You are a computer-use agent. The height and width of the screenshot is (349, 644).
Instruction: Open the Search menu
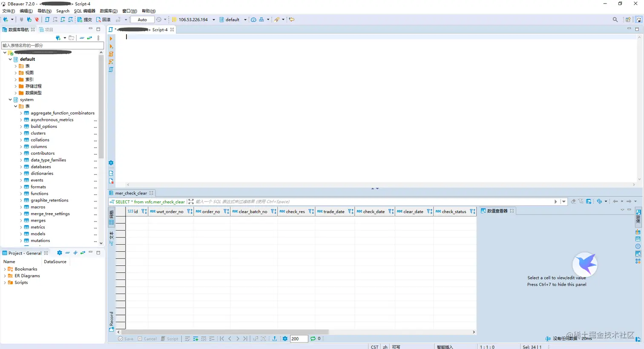pyautogui.click(x=63, y=11)
